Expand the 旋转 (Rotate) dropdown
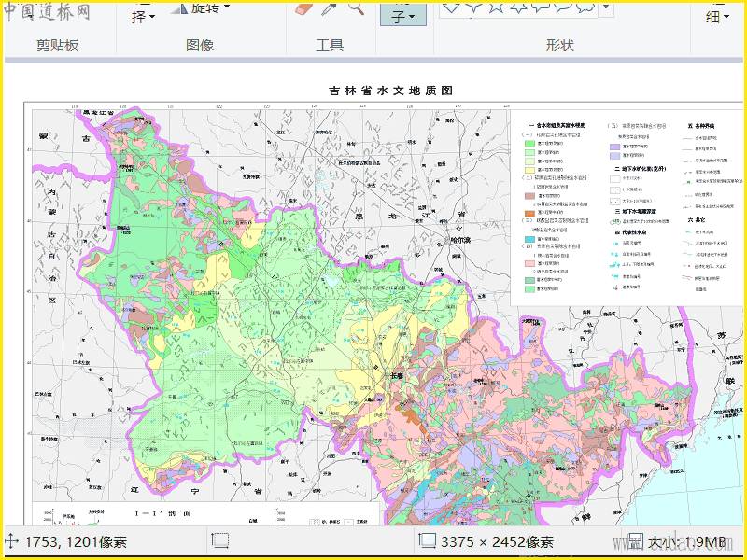 click(226, 7)
